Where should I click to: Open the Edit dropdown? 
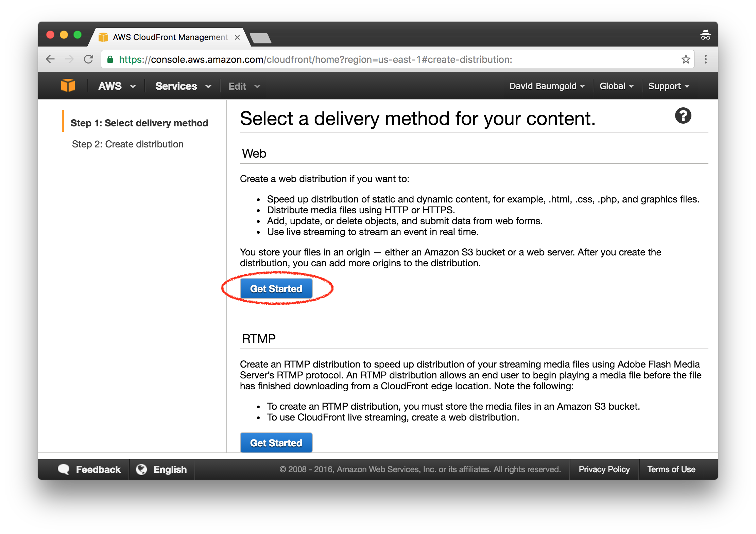coord(244,86)
